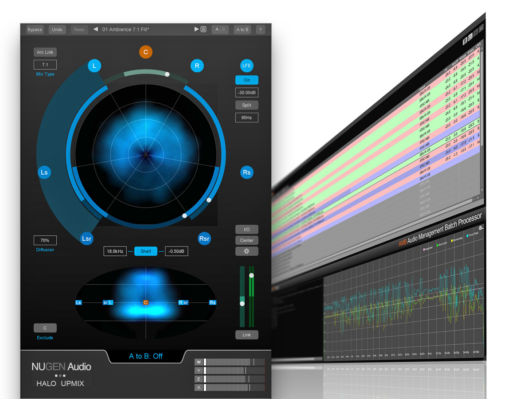Open the I/O panel button
The image size is (532, 399).
click(246, 229)
